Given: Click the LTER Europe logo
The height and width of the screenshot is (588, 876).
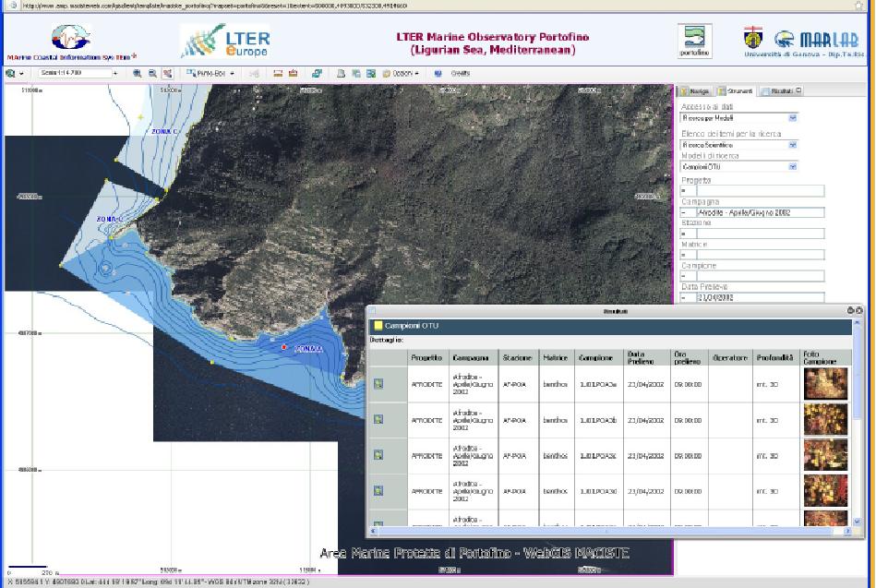Looking at the screenshot, I should click(x=226, y=42).
